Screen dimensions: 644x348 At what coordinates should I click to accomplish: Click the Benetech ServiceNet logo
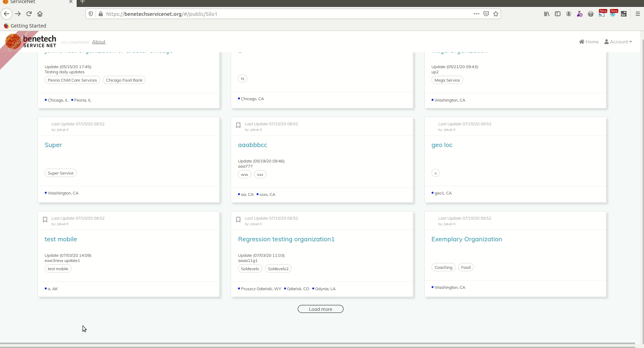tap(33, 41)
